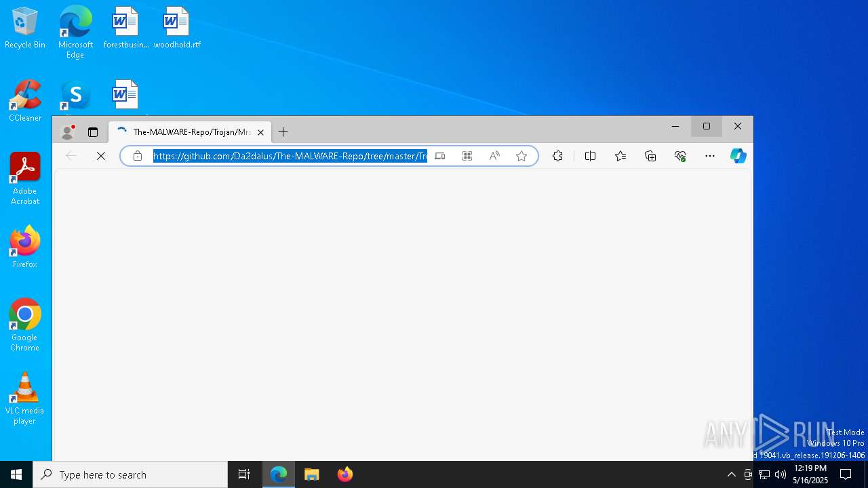Select Adobe Acrobat desktop shortcut
This screenshot has width=868, height=488.
click(25, 179)
